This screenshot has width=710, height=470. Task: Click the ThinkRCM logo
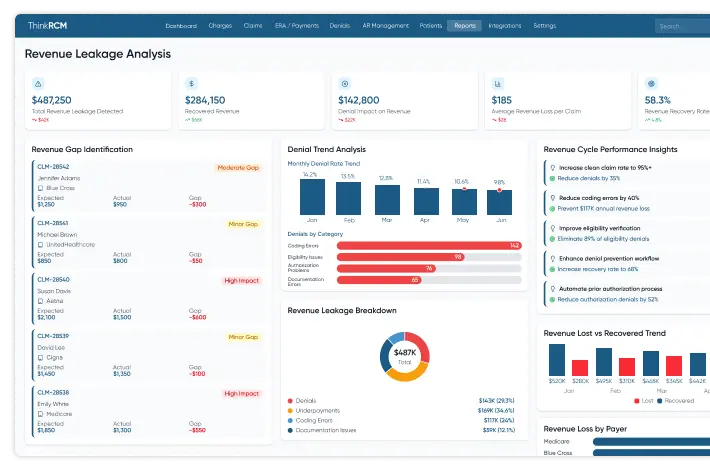point(47,25)
